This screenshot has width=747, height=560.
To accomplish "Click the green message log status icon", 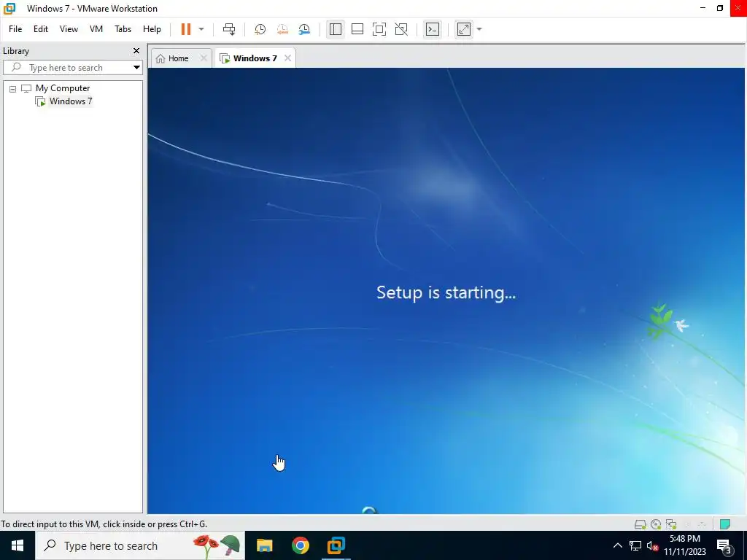I will tap(725, 524).
